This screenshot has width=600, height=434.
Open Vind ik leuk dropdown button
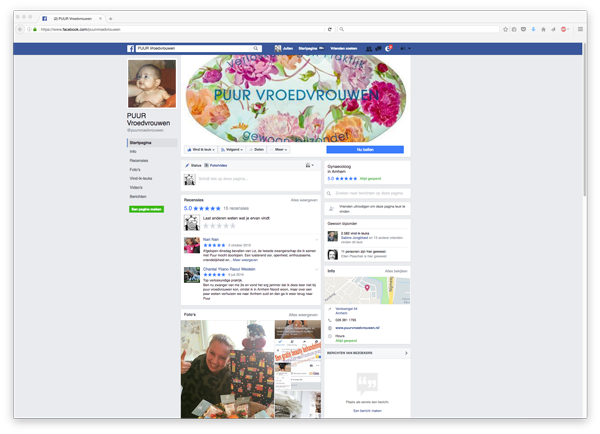point(201,150)
